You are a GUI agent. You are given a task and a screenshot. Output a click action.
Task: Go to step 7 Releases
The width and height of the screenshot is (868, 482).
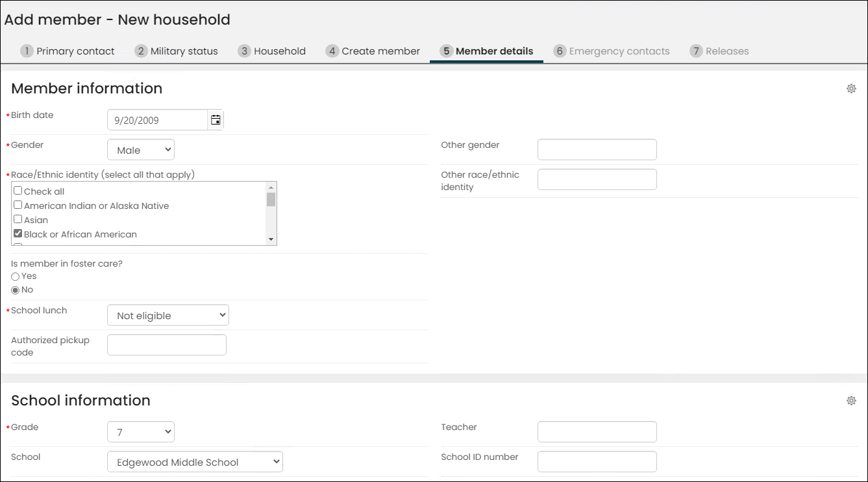(x=719, y=51)
